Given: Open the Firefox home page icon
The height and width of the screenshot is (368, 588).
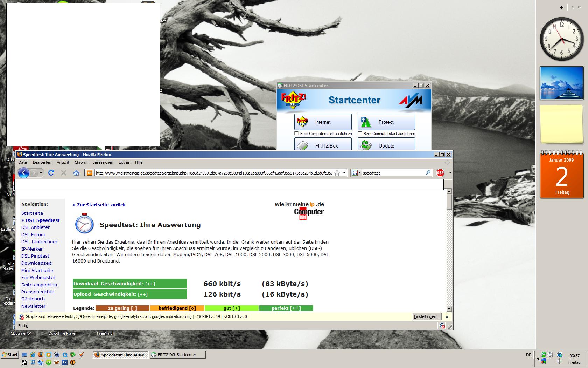Looking at the screenshot, I should click(76, 173).
